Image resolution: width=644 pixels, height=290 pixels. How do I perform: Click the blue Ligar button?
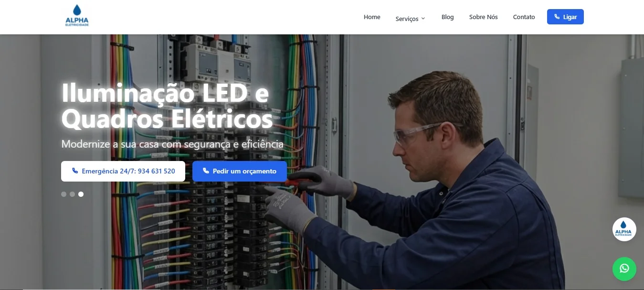click(x=565, y=17)
